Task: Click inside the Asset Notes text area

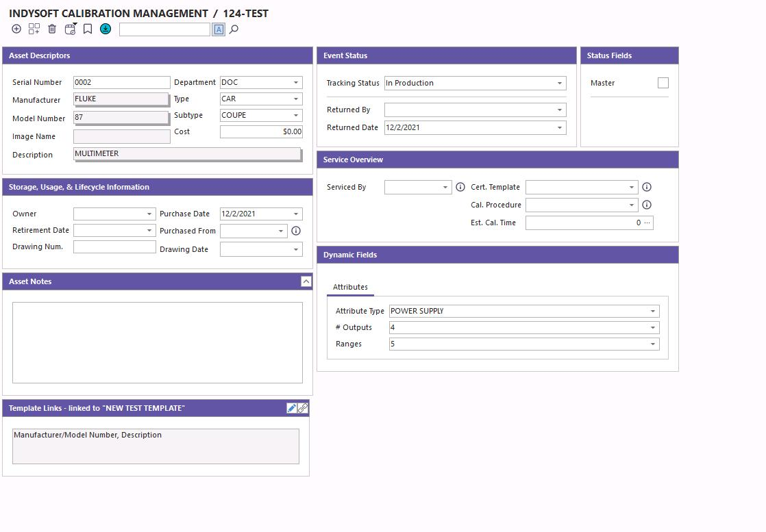Action: pyautogui.click(x=157, y=342)
